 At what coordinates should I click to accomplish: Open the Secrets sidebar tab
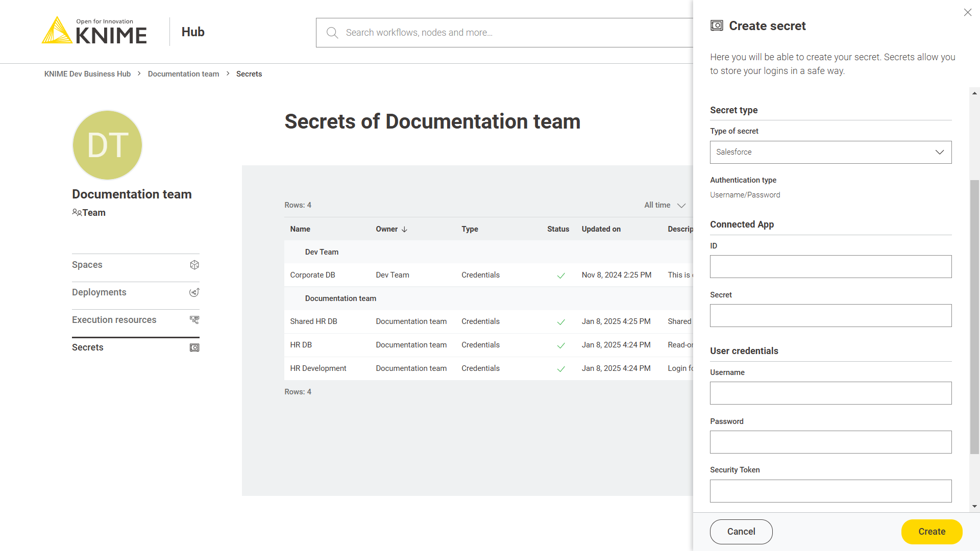(88, 347)
